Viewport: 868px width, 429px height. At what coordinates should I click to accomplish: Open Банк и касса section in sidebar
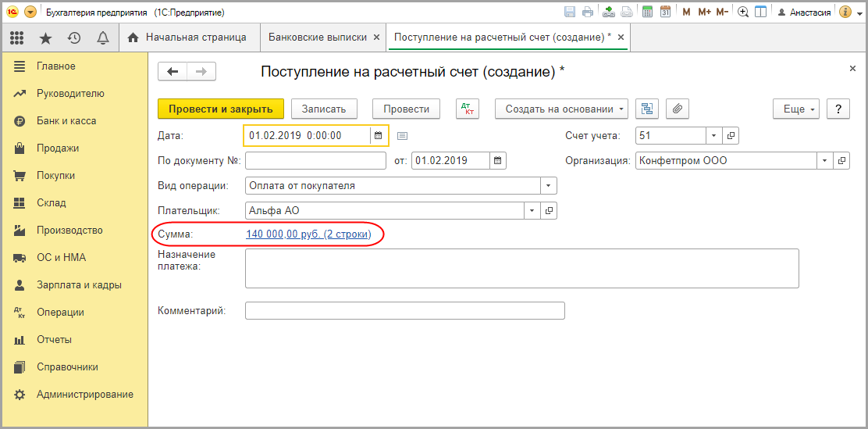pos(66,121)
